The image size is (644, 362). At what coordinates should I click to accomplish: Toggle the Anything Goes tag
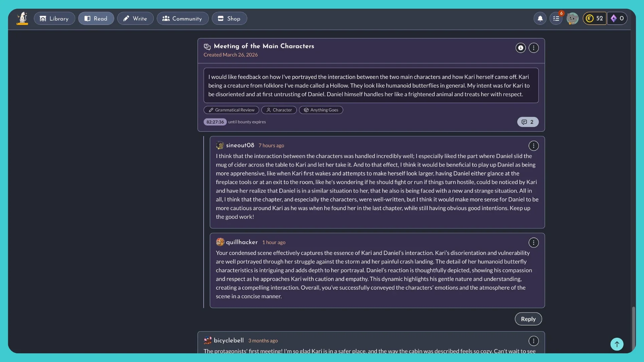pyautogui.click(x=321, y=110)
